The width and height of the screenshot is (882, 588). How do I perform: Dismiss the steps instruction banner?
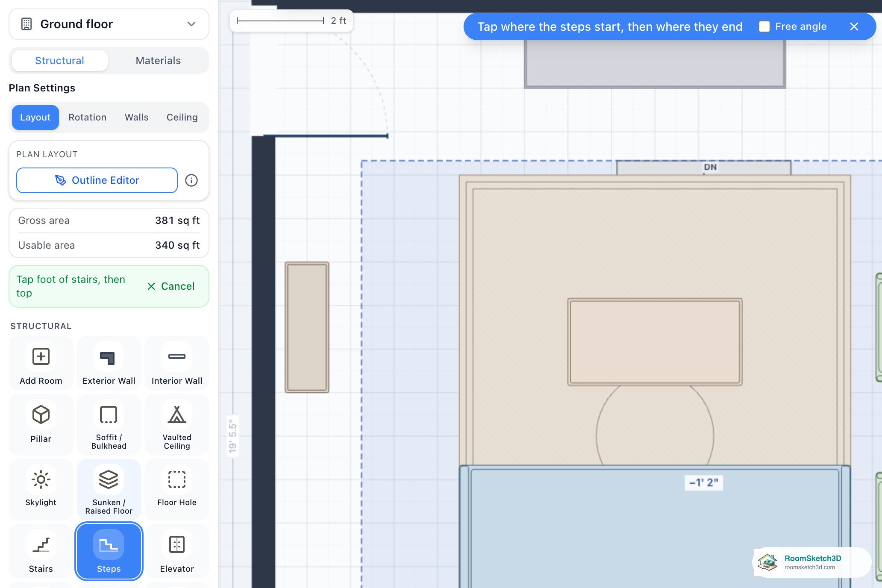(854, 26)
